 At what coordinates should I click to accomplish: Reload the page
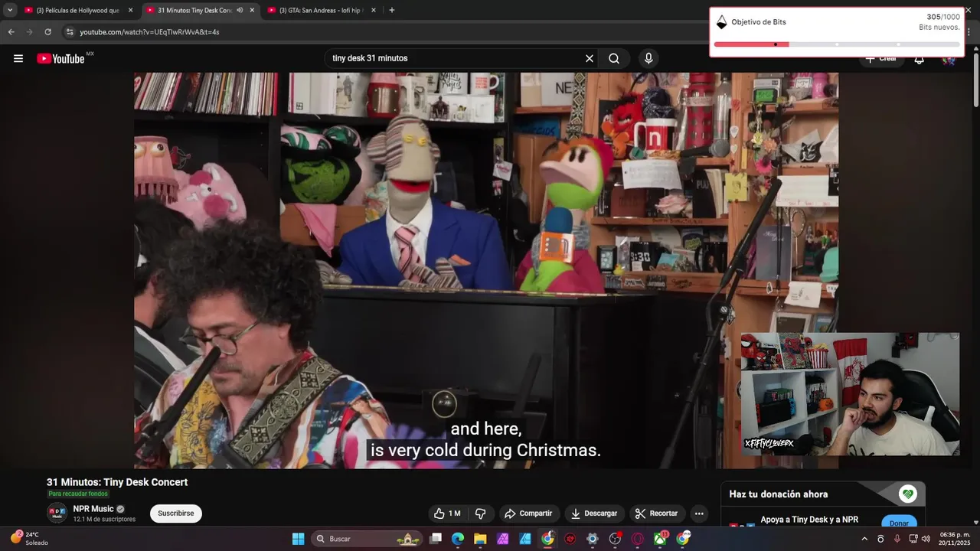click(47, 32)
